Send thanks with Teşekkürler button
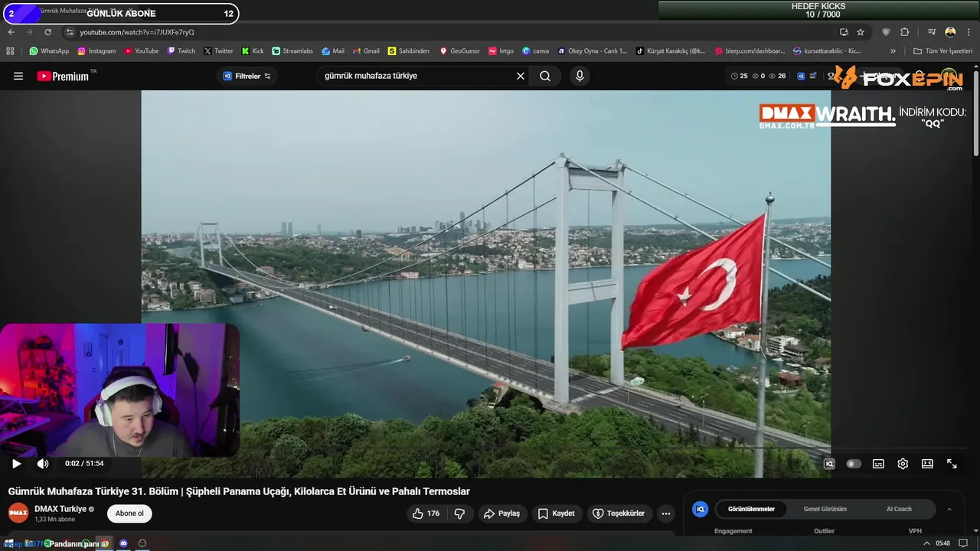The height and width of the screenshot is (551, 980). [x=619, y=514]
